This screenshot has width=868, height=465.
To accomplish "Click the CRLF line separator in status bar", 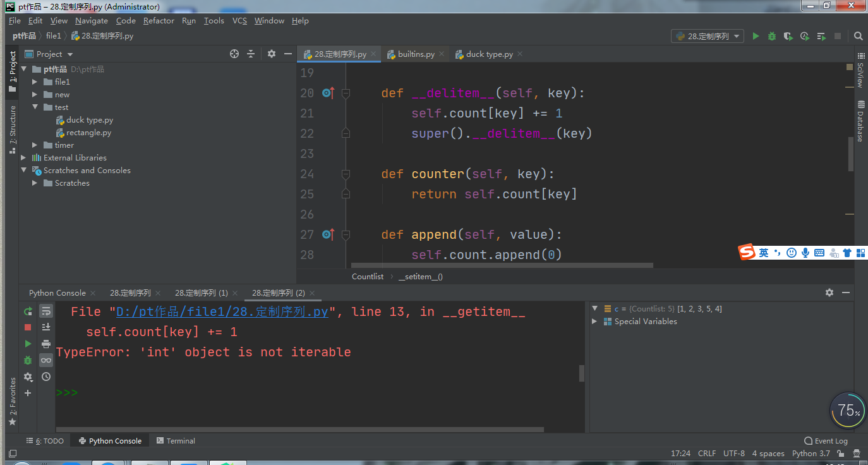I will tap(707, 454).
